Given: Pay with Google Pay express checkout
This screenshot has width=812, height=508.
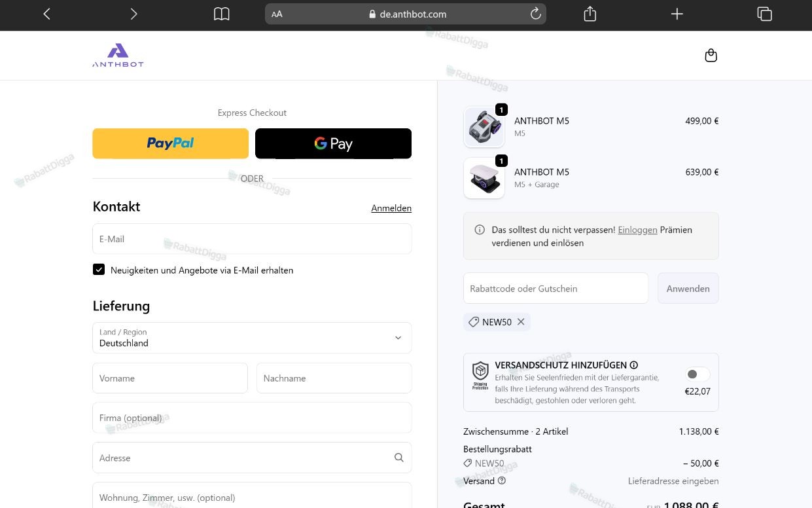Looking at the screenshot, I should [x=333, y=143].
